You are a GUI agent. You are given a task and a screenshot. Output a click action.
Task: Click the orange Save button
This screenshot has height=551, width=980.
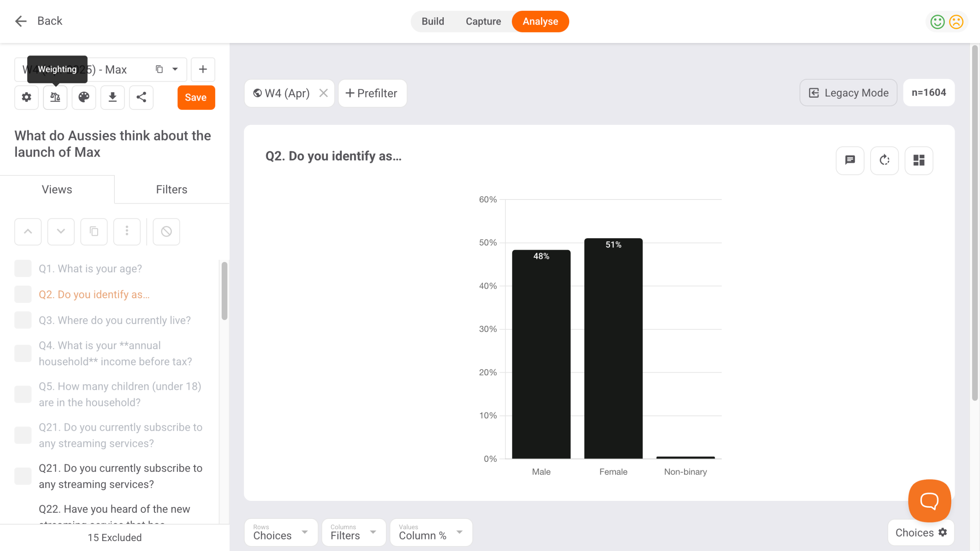pos(196,97)
